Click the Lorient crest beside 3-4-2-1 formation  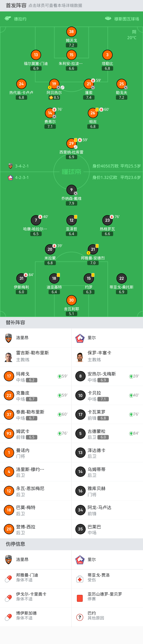[x=11, y=166]
